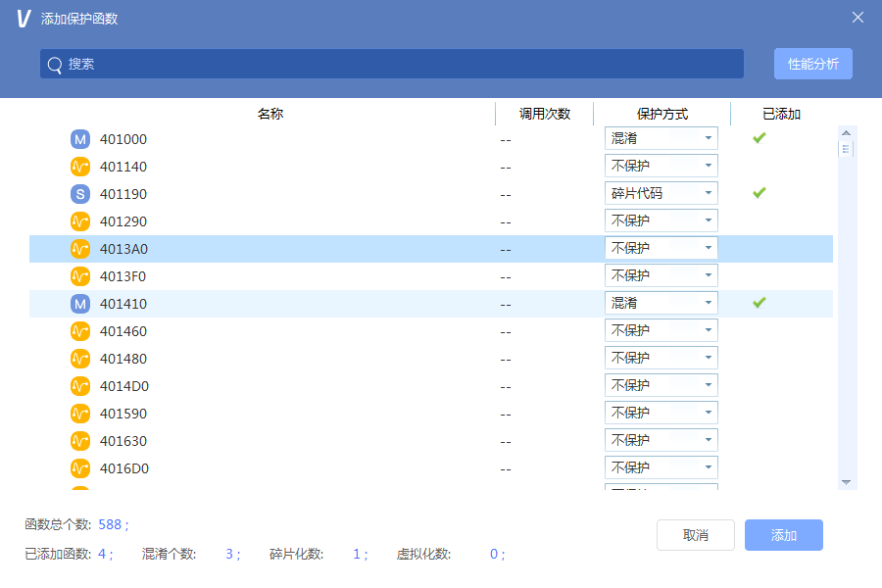Screen dimensions: 882x588
Task: Click the function icon beside 401290
Action: click(80, 221)
